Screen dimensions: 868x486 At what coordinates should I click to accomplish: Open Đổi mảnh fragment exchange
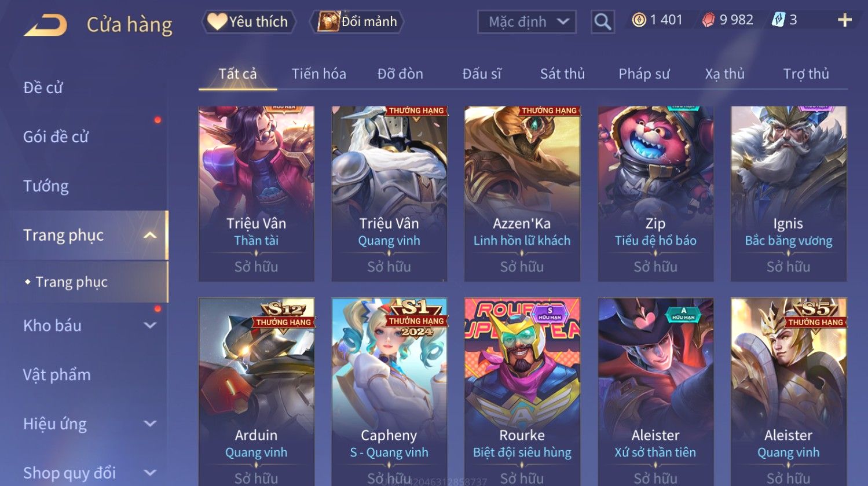(357, 21)
